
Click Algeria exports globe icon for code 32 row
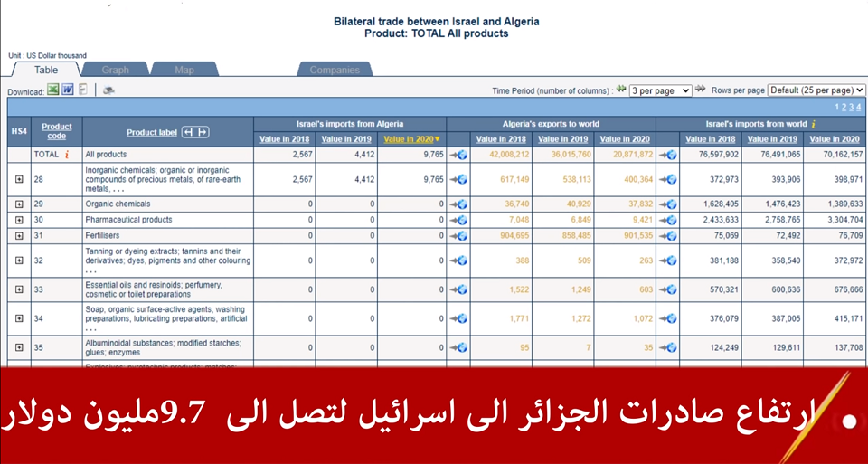pyautogui.click(x=458, y=260)
